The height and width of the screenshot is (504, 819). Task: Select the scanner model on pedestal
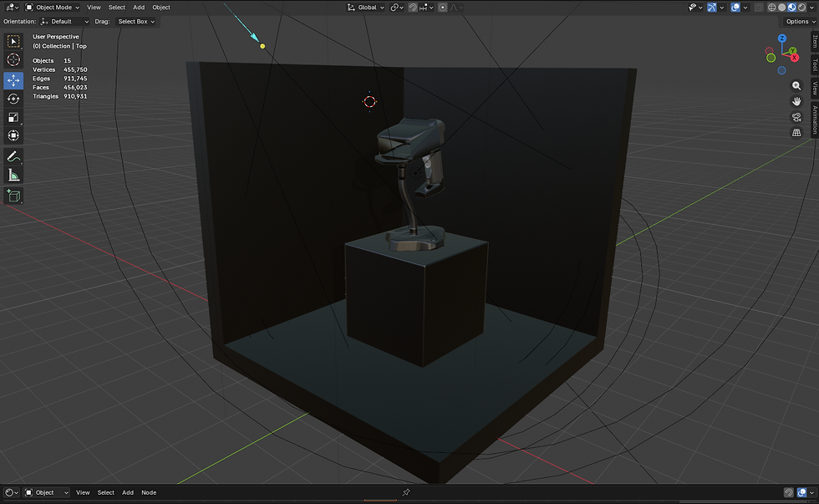point(413,183)
